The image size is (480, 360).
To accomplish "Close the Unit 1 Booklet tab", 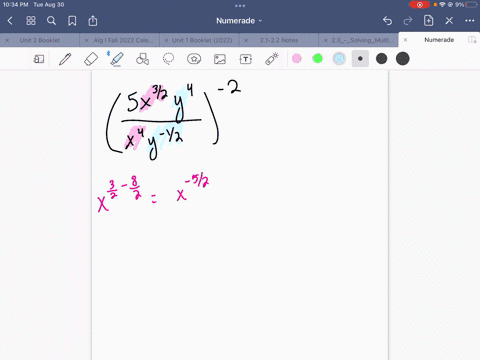I will [166, 40].
